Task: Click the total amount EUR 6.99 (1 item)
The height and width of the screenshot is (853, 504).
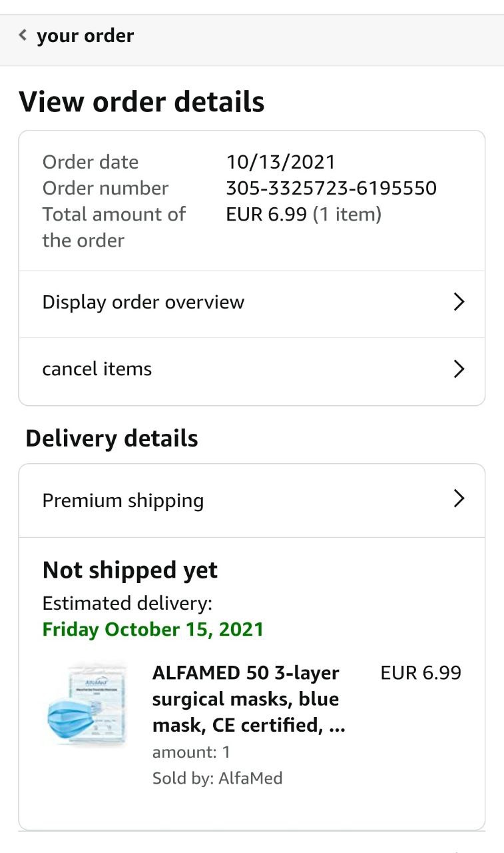Action: click(304, 215)
